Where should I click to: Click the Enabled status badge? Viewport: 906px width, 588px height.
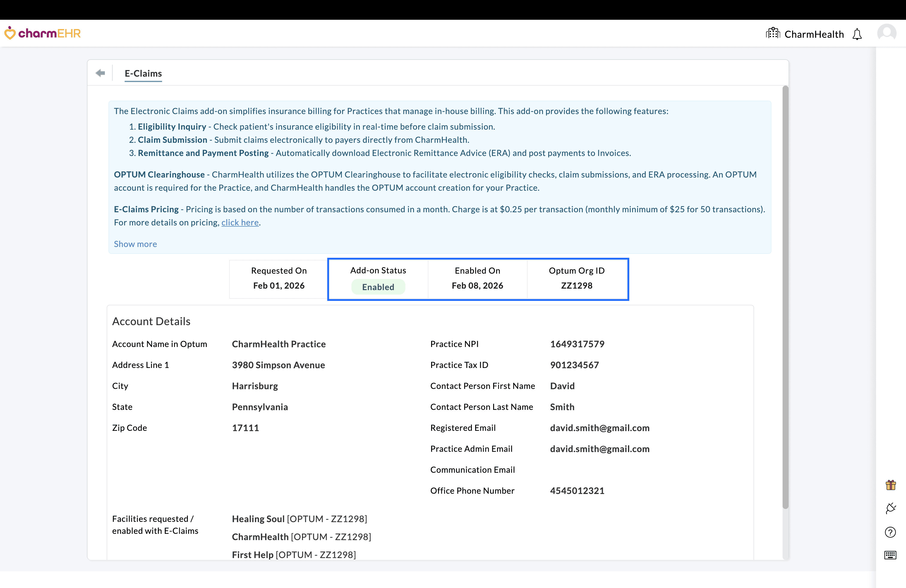click(x=378, y=287)
